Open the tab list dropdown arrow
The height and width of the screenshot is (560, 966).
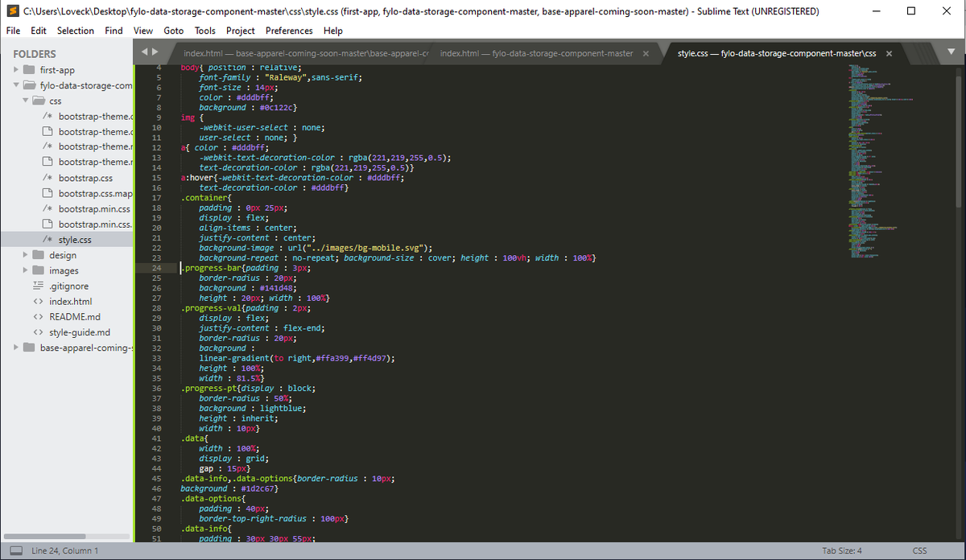951,52
